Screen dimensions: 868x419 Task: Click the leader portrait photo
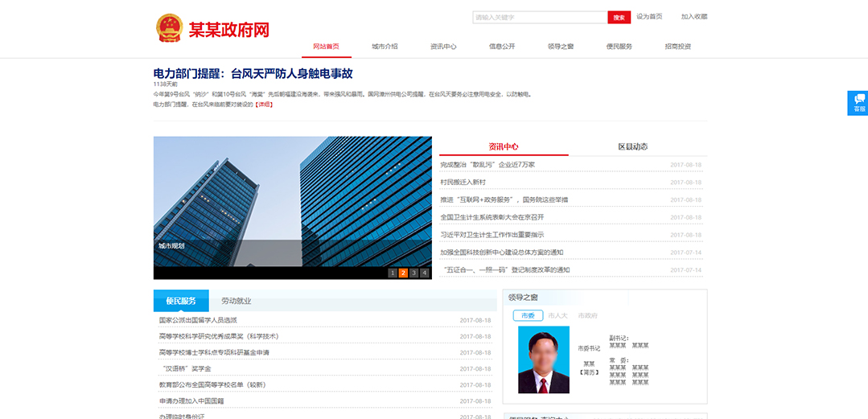coord(543,359)
